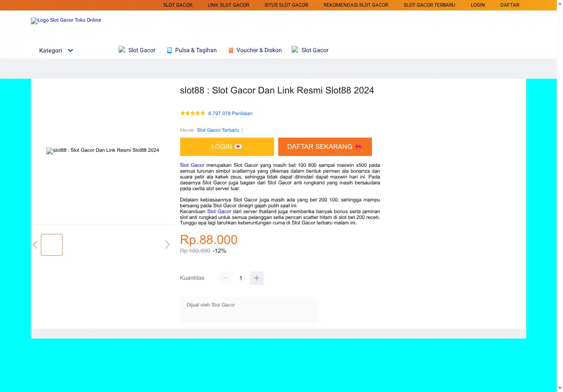Open LINK SLOT GACOR menu item

pos(228,5)
